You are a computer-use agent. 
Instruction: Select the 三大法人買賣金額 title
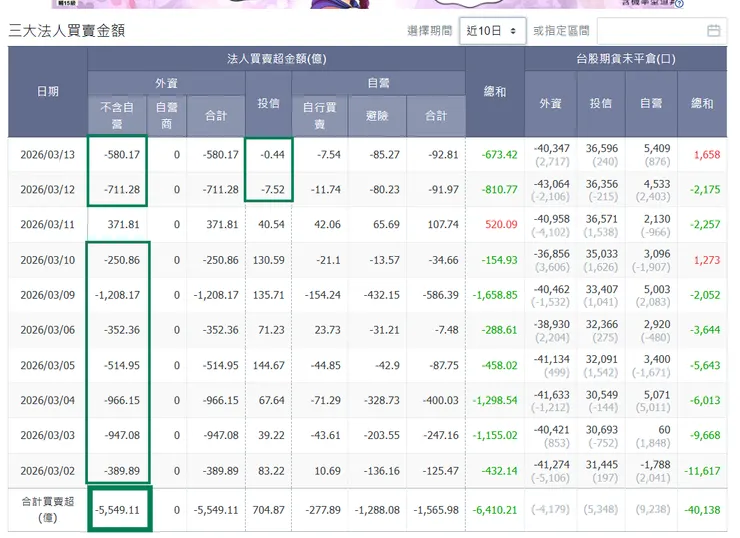coord(67,31)
